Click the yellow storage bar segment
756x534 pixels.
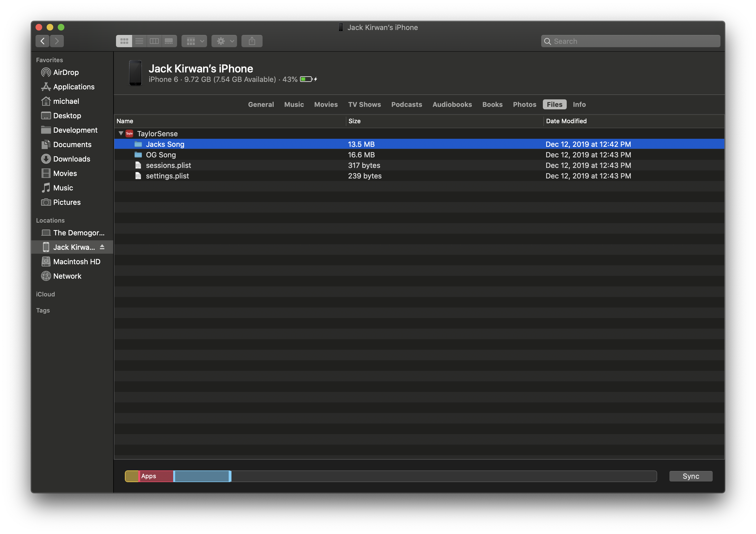[132, 476]
